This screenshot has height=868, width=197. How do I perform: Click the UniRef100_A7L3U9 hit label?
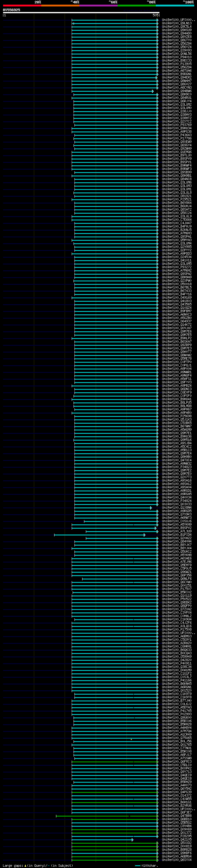(176, 531)
